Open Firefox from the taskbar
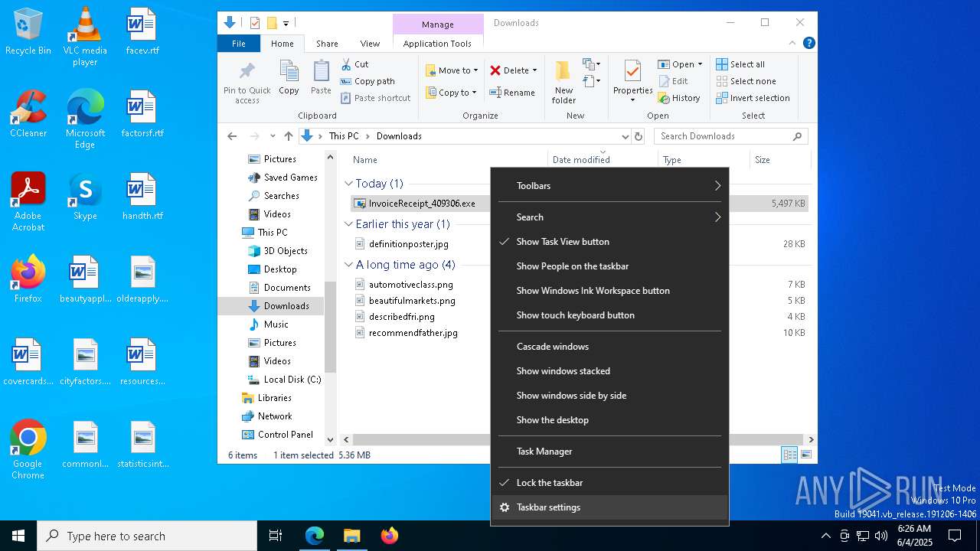980x551 pixels. coord(389,536)
